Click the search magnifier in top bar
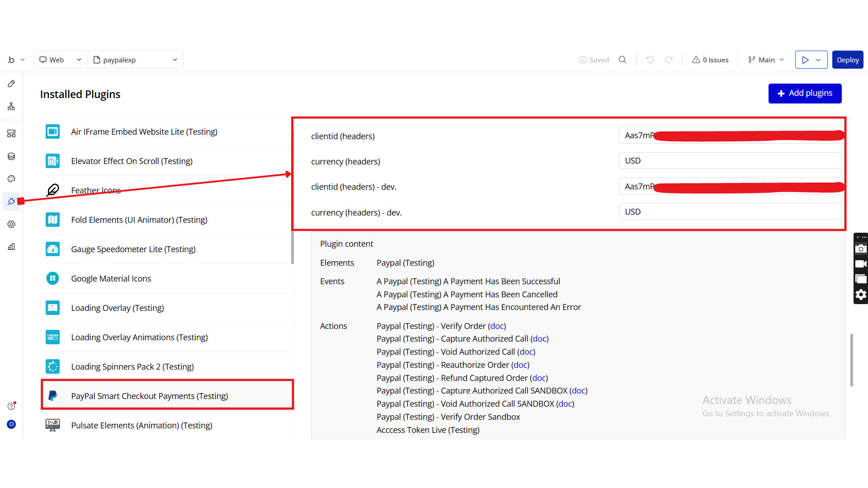The height and width of the screenshot is (488, 868). pyautogui.click(x=623, y=60)
